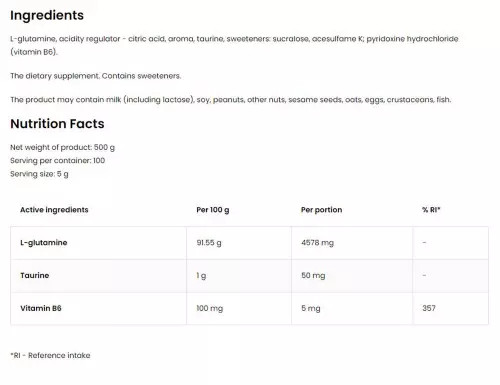Click the Taurine row label
Image resolution: width=500 pixels, height=385 pixels.
point(35,275)
